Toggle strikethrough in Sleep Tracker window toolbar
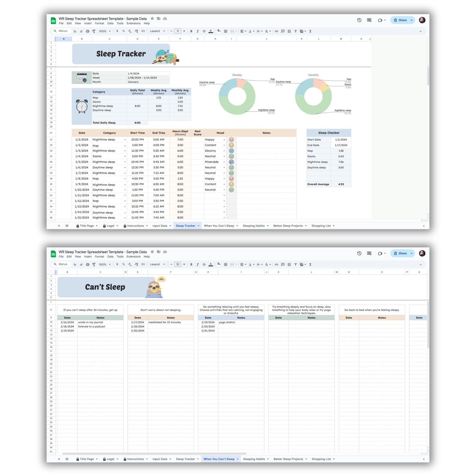This screenshot has width=476, height=476. pyautogui.click(x=204, y=31)
